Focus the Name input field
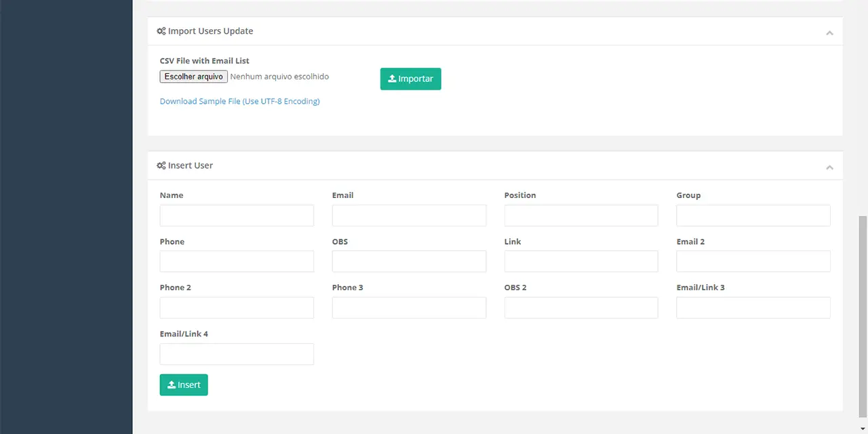The image size is (868, 434). 237,216
